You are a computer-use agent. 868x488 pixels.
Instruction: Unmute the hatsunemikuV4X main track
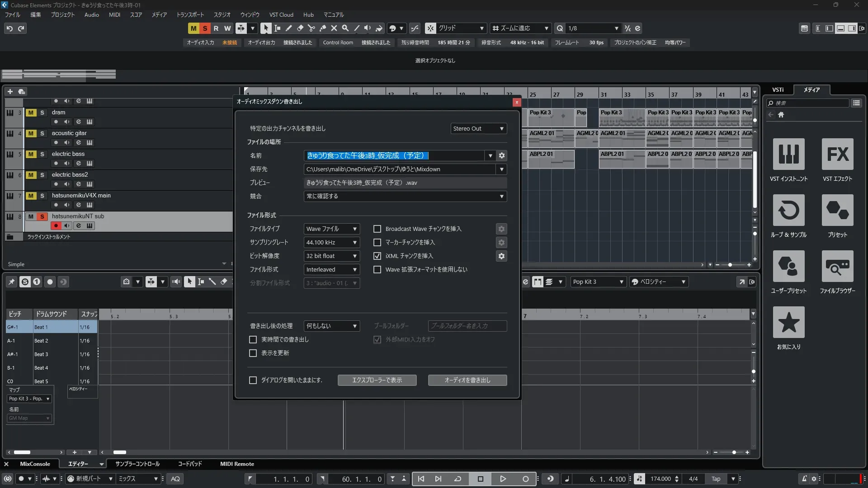[31, 196]
